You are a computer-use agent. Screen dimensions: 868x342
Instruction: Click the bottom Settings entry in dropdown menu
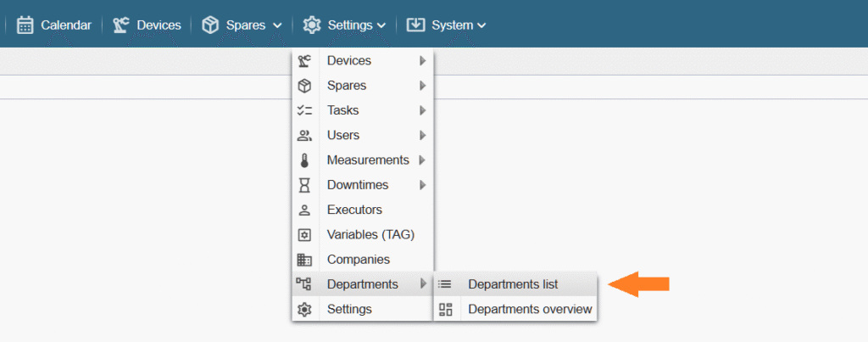pyautogui.click(x=349, y=309)
